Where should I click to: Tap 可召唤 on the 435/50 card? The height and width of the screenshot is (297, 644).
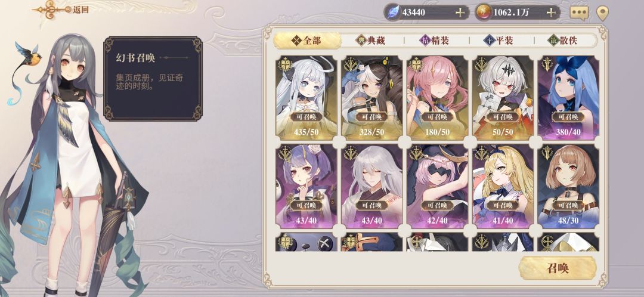coord(306,117)
